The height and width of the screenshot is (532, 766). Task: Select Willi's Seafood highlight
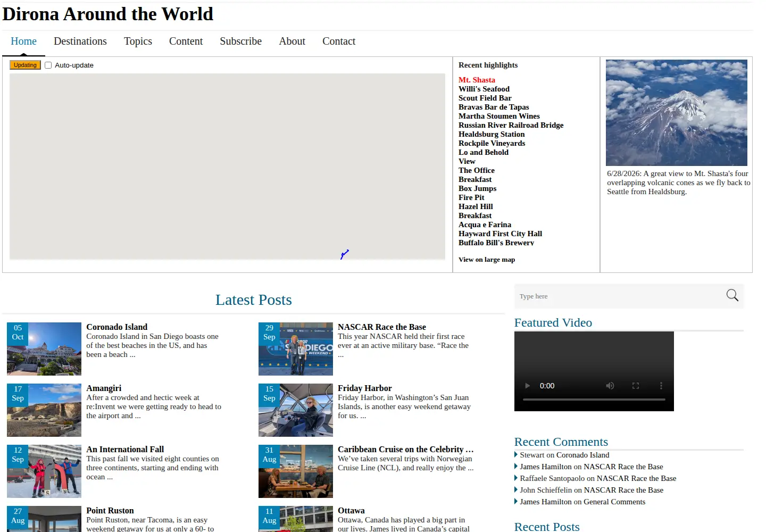(484, 89)
